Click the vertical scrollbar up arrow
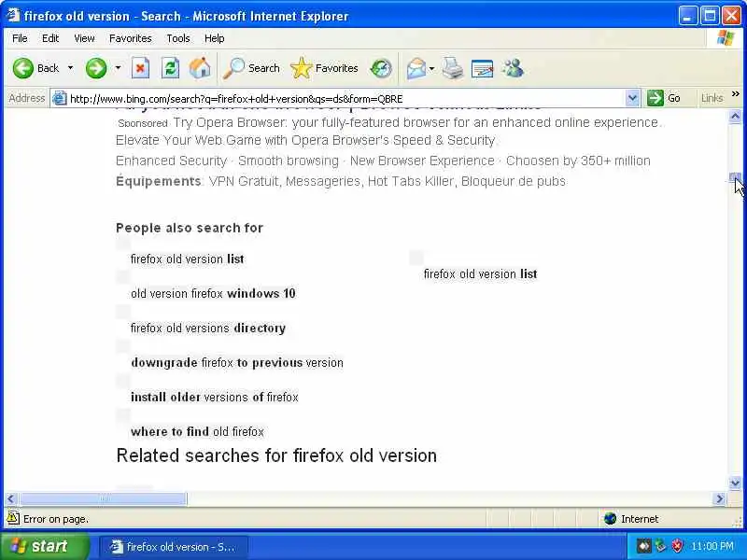747x560 pixels. tap(735, 116)
